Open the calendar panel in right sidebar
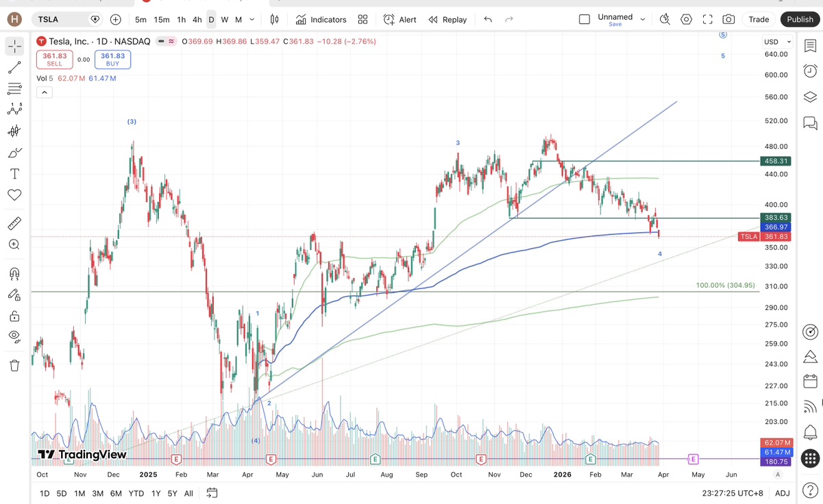Screen dimensions: 823x504 (810, 381)
